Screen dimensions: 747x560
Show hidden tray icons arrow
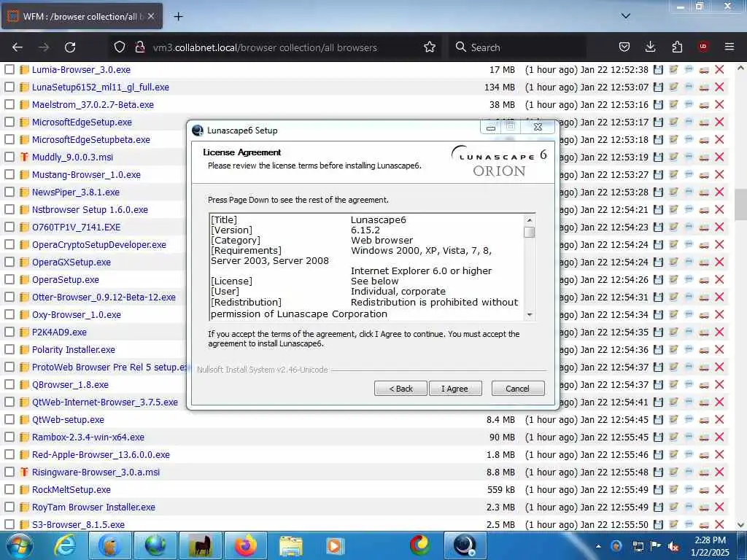(598, 546)
